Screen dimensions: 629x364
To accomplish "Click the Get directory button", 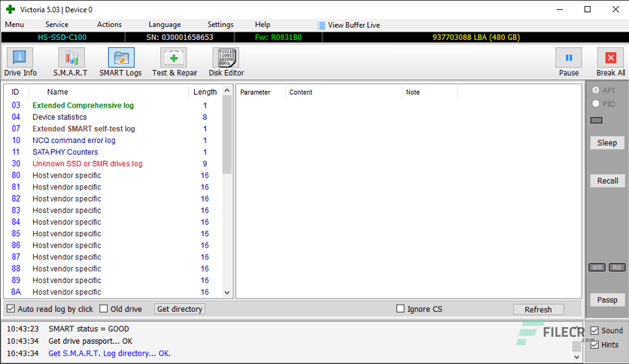I will click(x=180, y=308).
